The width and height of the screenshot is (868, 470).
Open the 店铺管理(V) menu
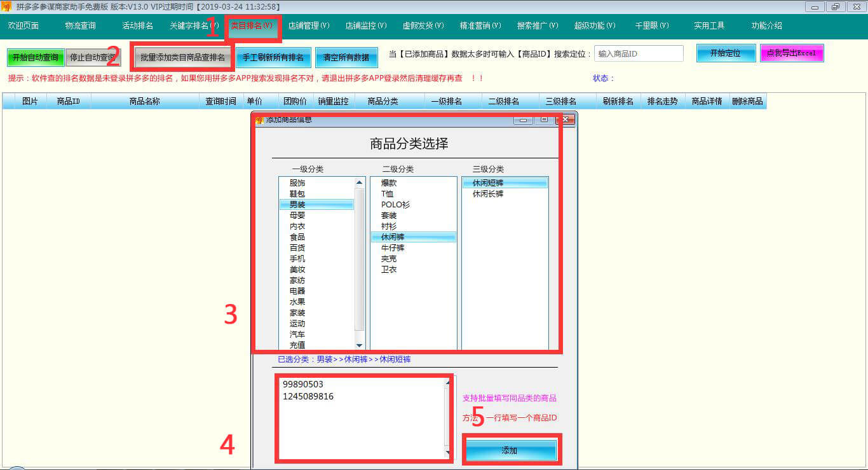click(x=309, y=26)
